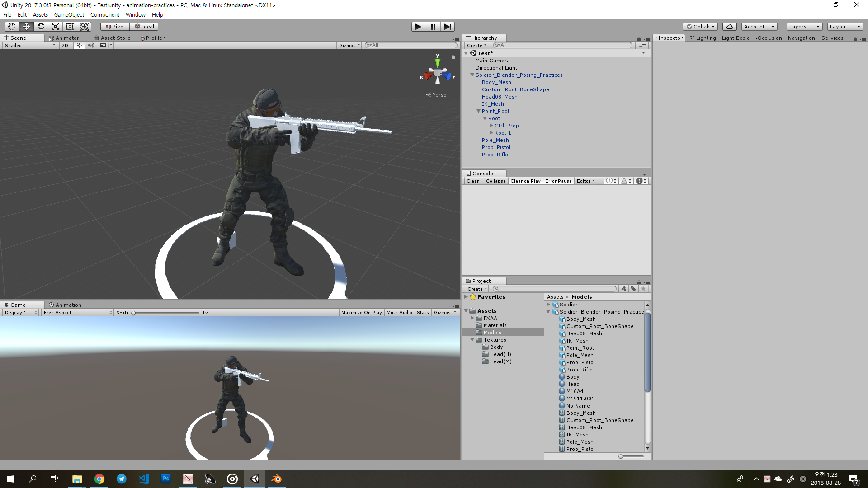Switch to Asset Store tab
Screen dimensions: 868x488
[113, 38]
